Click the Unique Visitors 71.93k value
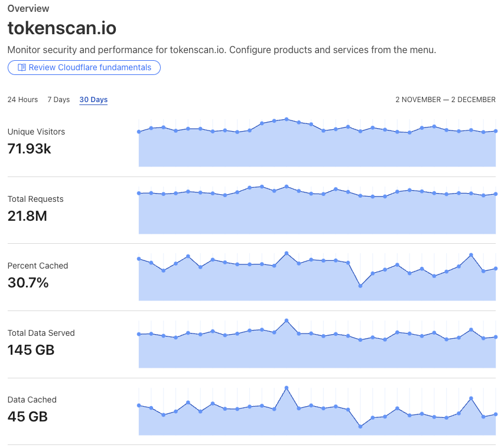 coord(30,149)
